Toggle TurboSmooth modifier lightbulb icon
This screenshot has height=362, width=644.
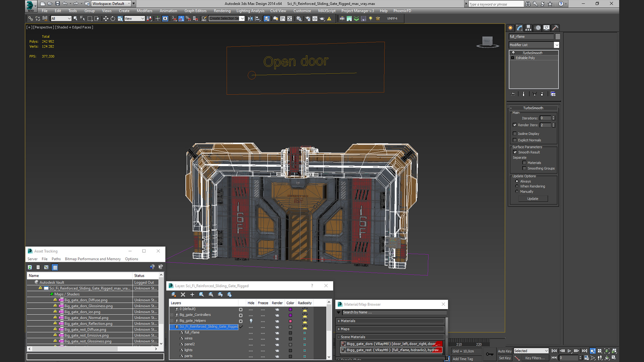coord(513,53)
